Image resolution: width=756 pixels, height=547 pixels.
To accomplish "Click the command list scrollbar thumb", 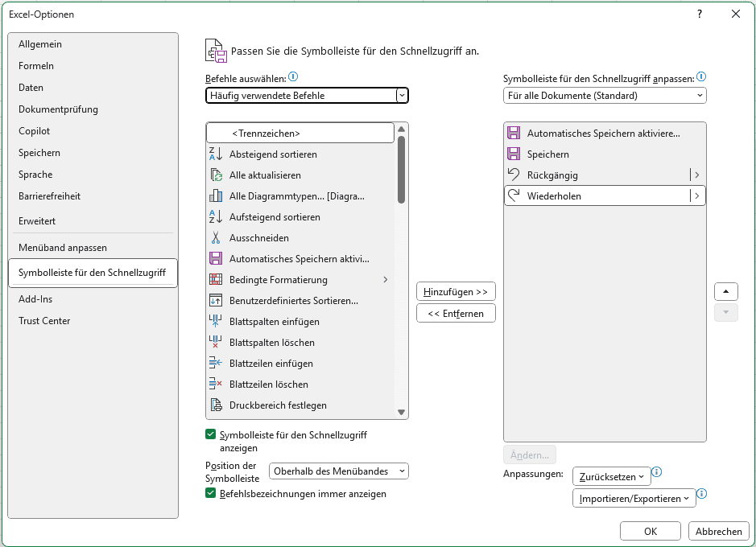I will point(401,170).
